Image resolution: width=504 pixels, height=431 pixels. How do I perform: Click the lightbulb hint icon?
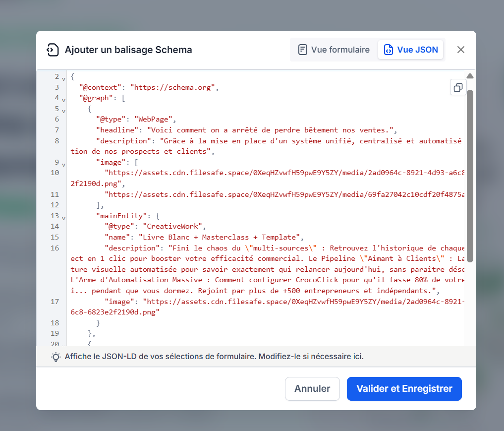[x=56, y=357]
